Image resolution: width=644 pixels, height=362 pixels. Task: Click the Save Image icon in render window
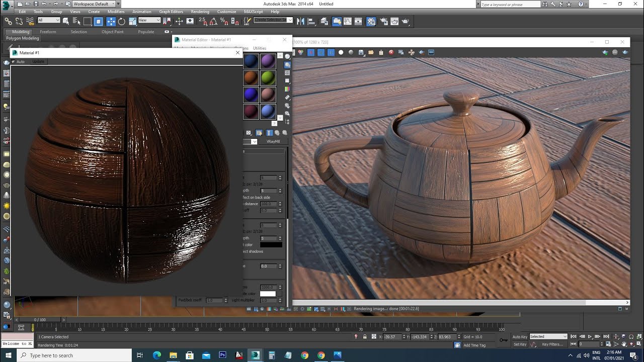click(x=361, y=52)
